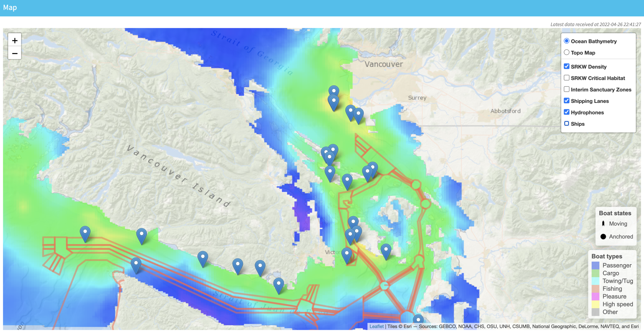
Task: Hide the Shipping Lanes layer
Action: (x=566, y=101)
